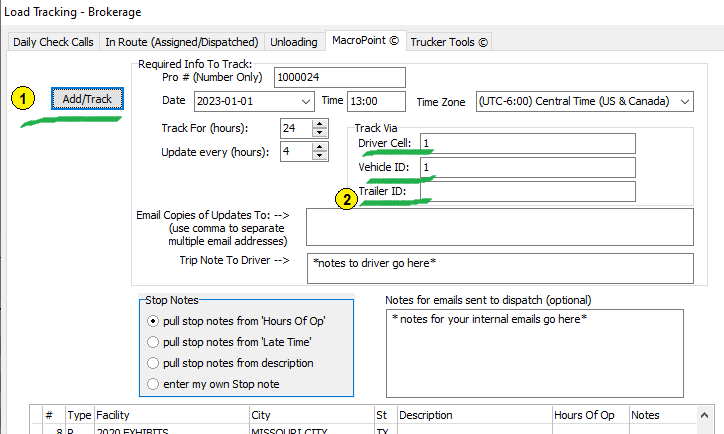Click the Driver Cell text field
Image resolution: width=724 pixels, height=434 pixels.
tap(527, 143)
